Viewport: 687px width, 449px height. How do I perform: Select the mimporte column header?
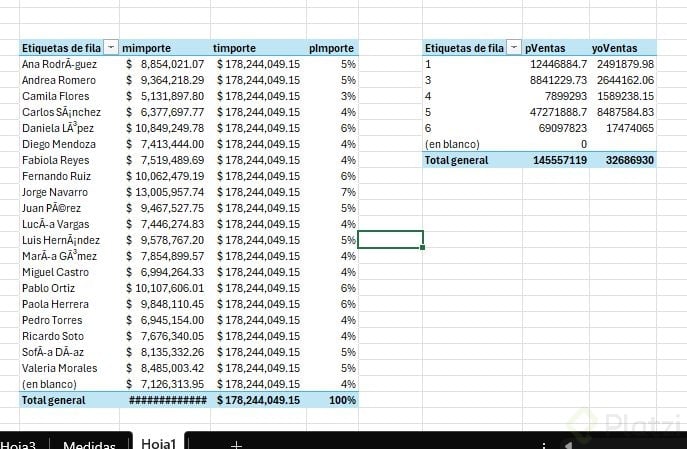pos(146,48)
